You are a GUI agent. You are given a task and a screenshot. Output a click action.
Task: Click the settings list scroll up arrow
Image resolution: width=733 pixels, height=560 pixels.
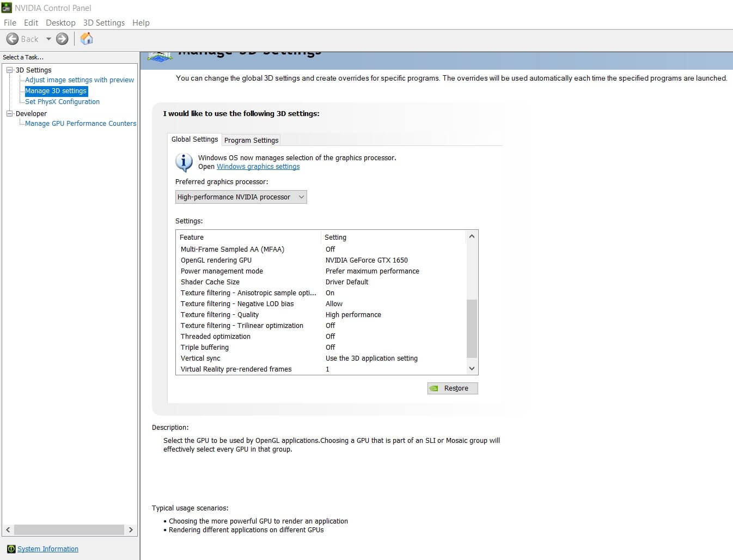coord(472,236)
